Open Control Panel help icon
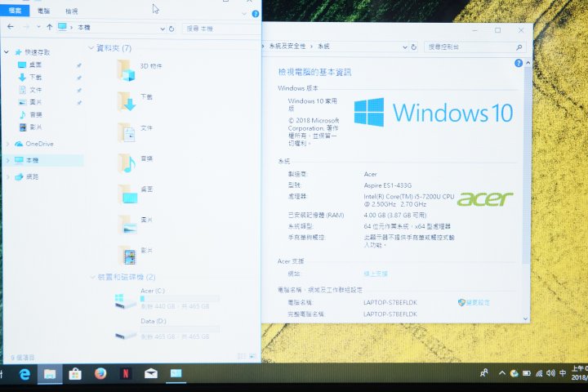This screenshot has width=588, height=392. click(x=519, y=63)
